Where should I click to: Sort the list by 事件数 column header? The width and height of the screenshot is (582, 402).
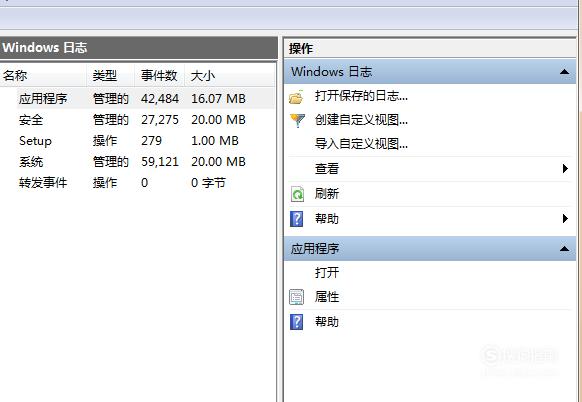tap(159, 76)
